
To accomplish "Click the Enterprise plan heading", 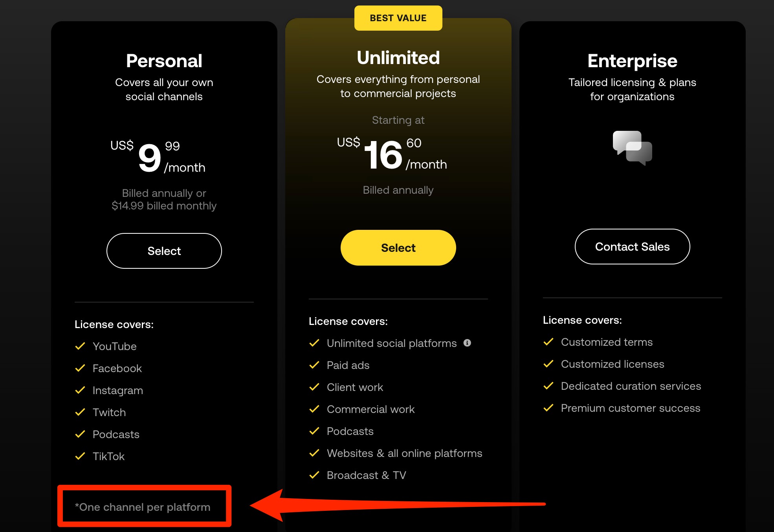I will tap(633, 61).
